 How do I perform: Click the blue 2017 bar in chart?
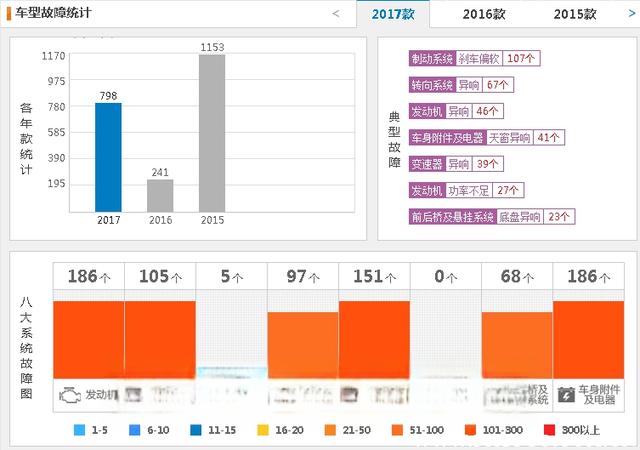108,157
